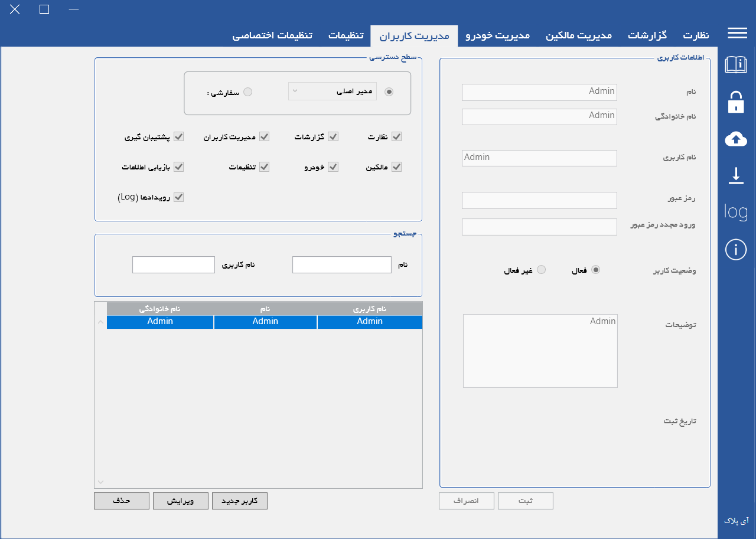Click the download restore icon

click(x=736, y=175)
